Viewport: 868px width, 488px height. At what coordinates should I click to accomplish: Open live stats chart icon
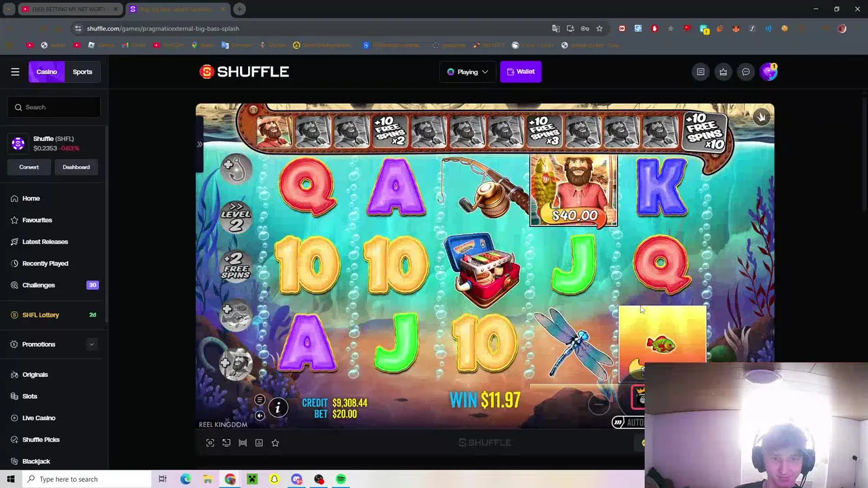259,443
